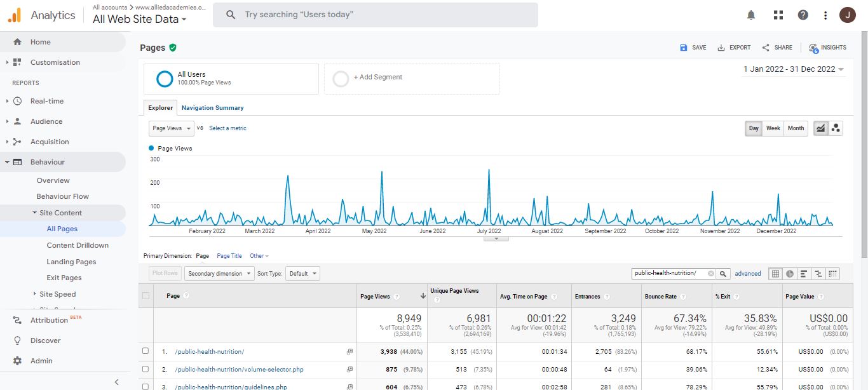The image size is (868, 390).
Task: Select the pie chart percentage view icon
Action: click(790, 274)
